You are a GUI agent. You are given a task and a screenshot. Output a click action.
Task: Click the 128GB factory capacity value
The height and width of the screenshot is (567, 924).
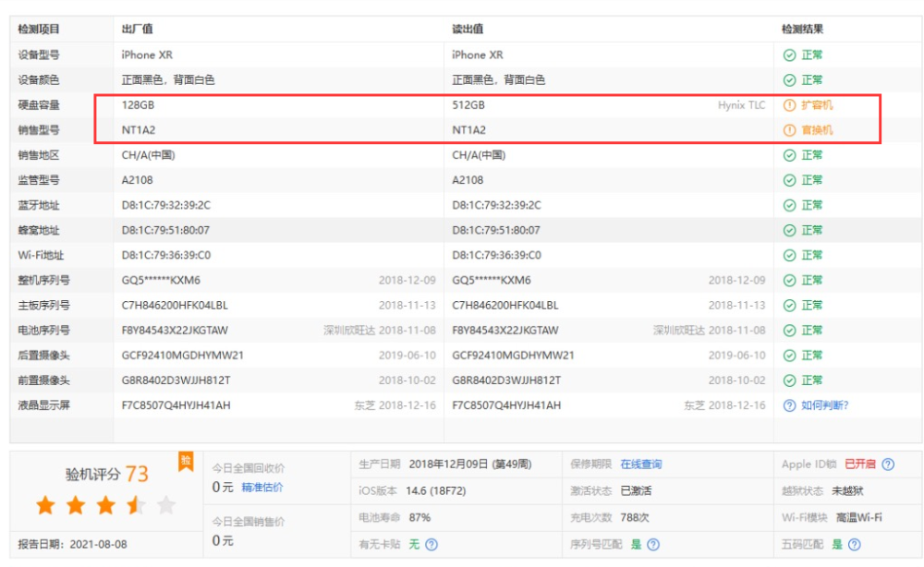[x=138, y=105]
